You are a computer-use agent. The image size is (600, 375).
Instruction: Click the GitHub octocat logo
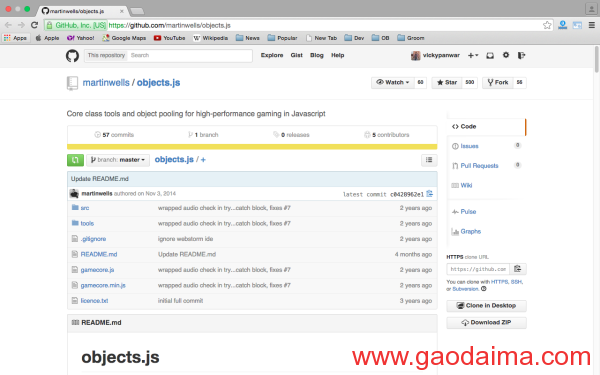72,55
